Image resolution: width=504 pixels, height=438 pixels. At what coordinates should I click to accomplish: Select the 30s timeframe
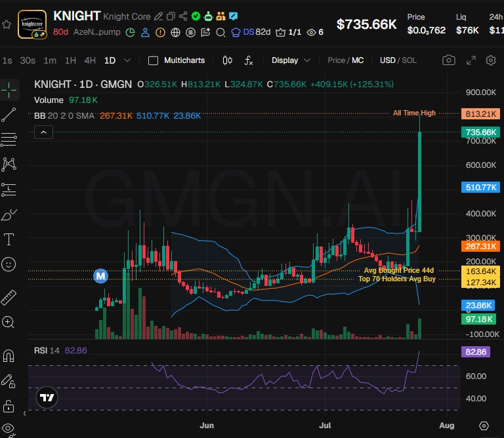pyautogui.click(x=28, y=60)
